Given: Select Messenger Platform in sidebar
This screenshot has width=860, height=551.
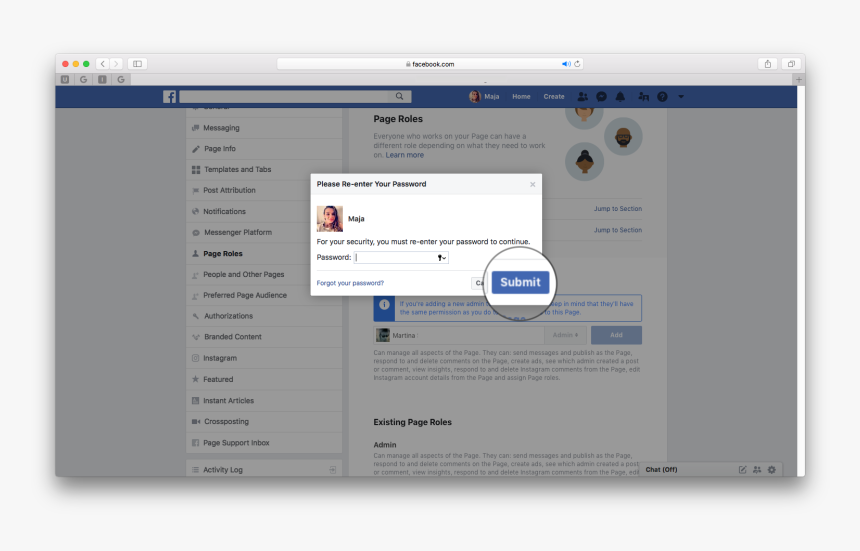Looking at the screenshot, I should pos(264,232).
